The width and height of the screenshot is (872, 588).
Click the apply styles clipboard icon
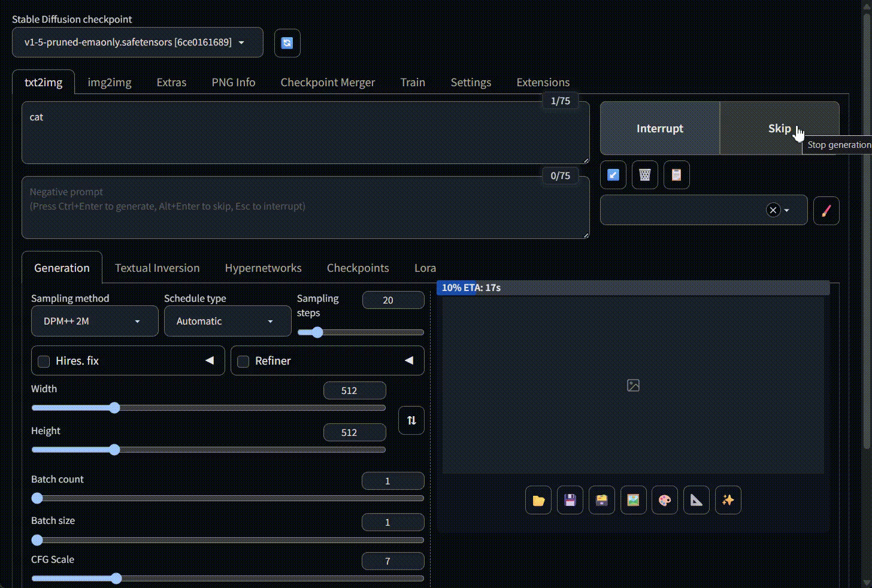pos(676,175)
